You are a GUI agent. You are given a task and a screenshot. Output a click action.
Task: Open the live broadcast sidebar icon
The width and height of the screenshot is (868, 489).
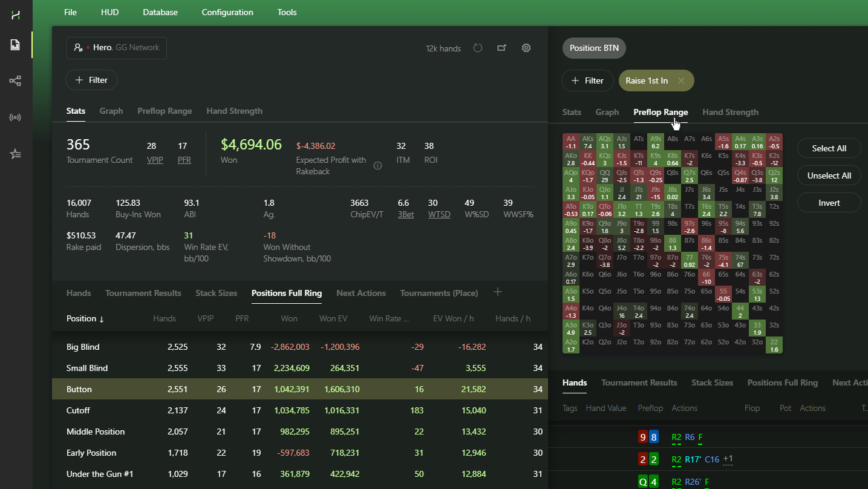point(16,117)
